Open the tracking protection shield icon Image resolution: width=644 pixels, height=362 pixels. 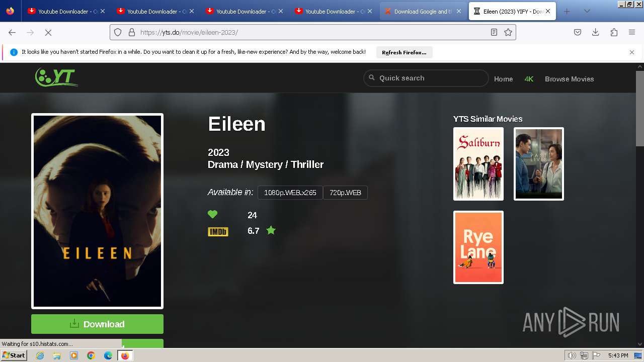tap(118, 32)
